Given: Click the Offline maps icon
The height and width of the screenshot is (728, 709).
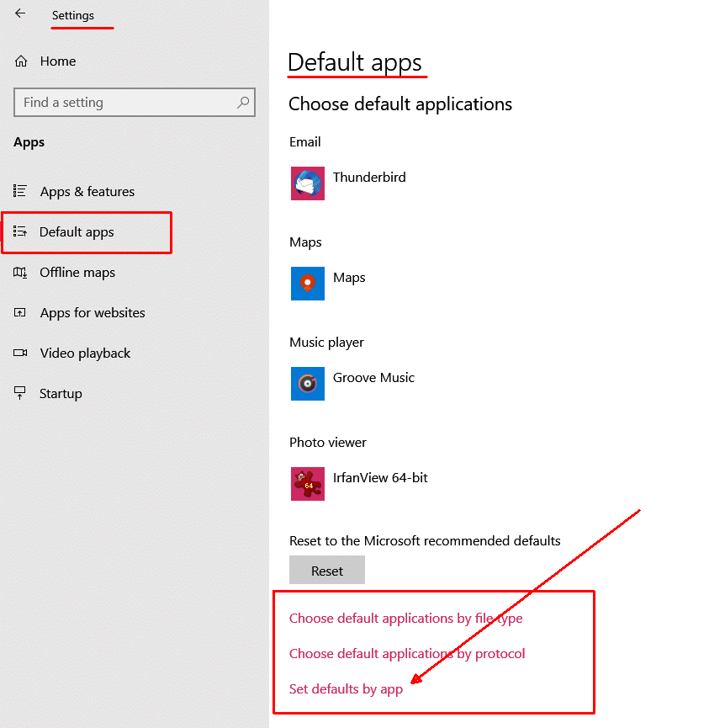Looking at the screenshot, I should pos(20,272).
